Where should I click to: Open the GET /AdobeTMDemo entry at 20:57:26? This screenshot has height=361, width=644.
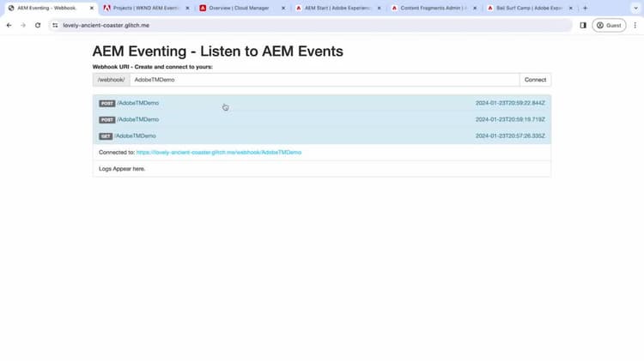(x=322, y=135)
